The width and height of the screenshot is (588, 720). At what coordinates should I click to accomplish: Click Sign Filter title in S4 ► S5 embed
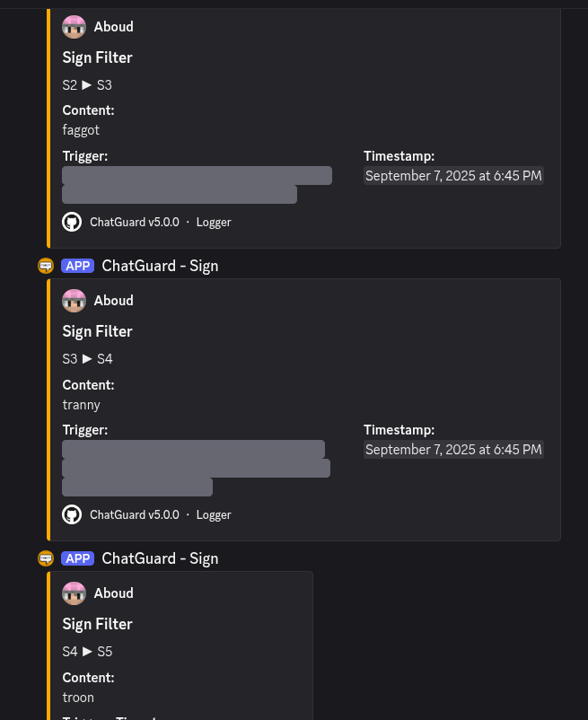click(x=97, y=624)
